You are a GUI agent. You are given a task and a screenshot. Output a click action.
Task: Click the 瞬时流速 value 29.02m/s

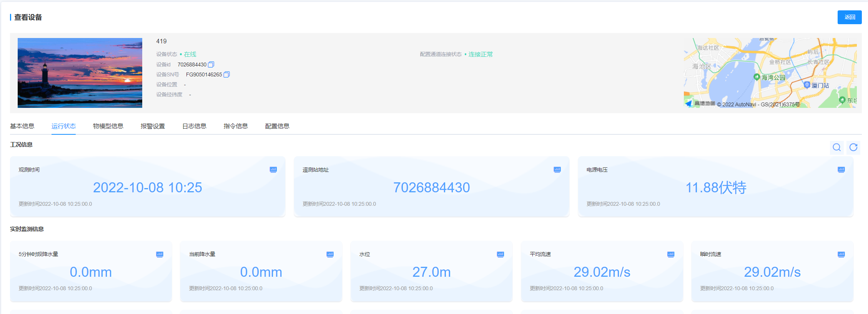(772, 272)
